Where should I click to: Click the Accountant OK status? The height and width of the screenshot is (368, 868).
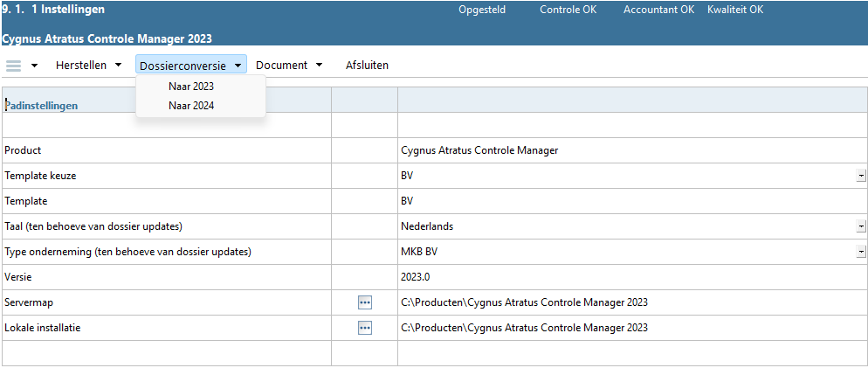pyautogui.click(x=658, y=10)
